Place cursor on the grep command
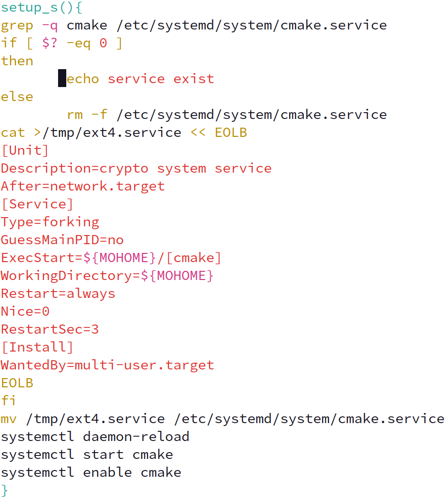The width and height of the screenshot is (448, 500). tap(17, 25)
